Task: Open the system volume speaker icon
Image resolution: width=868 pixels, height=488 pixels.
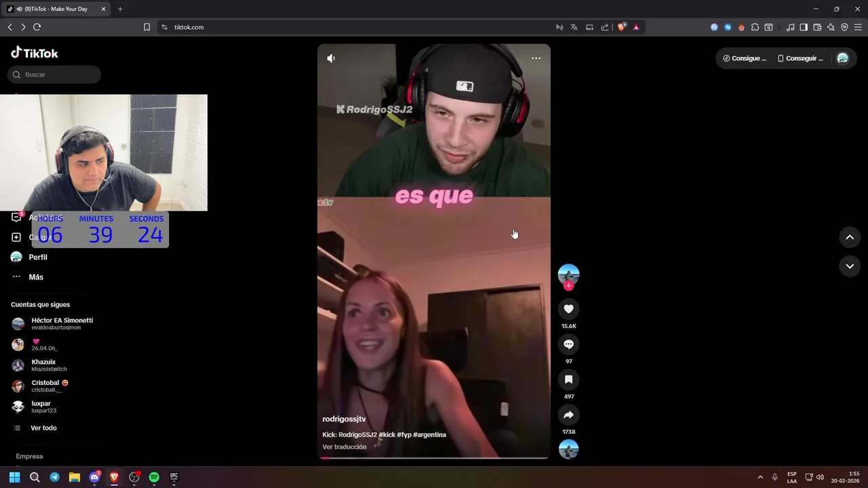Action: click(x=820, y=477)
